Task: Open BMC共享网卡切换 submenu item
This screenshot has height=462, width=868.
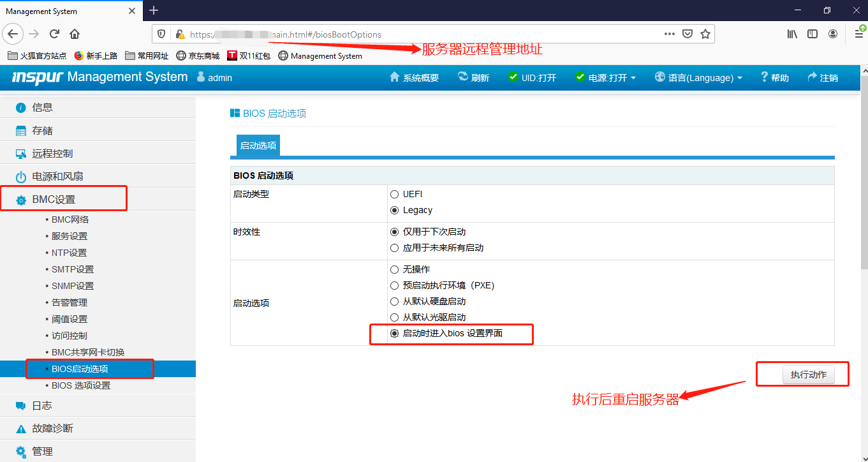Action: (x=88, y=352)
